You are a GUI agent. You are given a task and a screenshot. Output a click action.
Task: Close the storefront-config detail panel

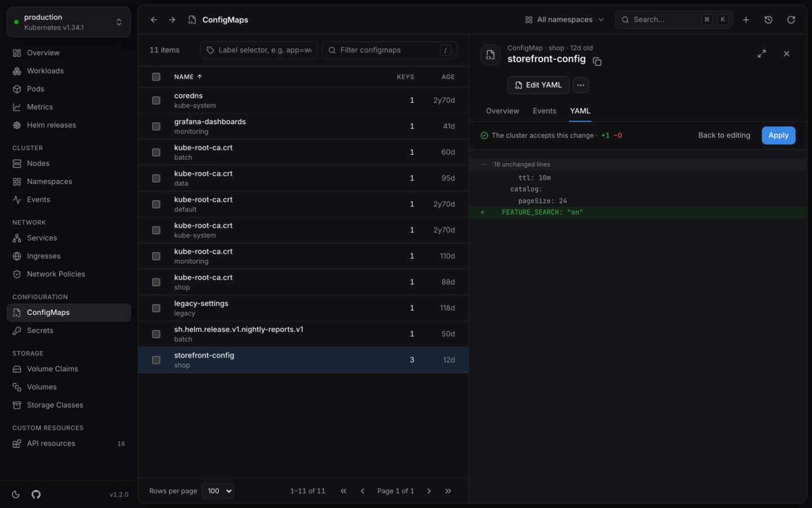787,54
